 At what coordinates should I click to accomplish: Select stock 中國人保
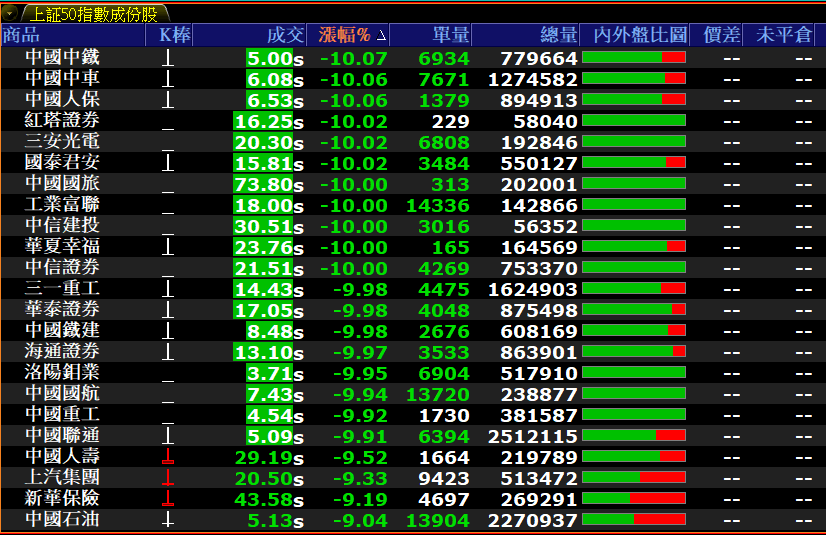[62, 100]
